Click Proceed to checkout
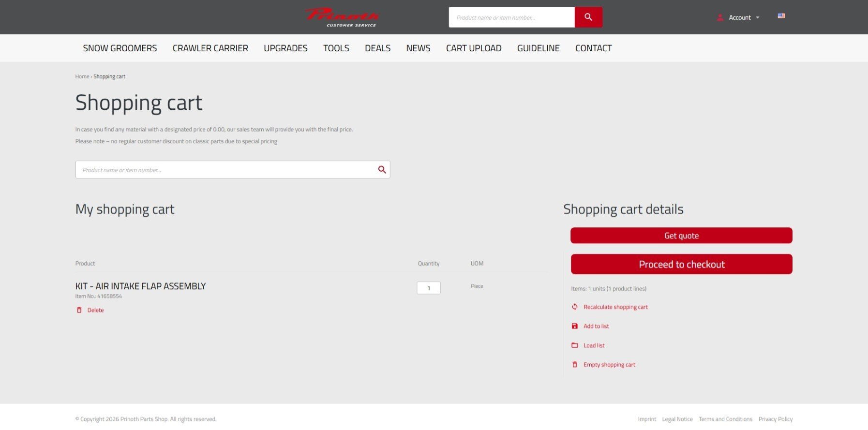Image resolution: width=868 pixels, height=430 pixels. click(681, 264)
